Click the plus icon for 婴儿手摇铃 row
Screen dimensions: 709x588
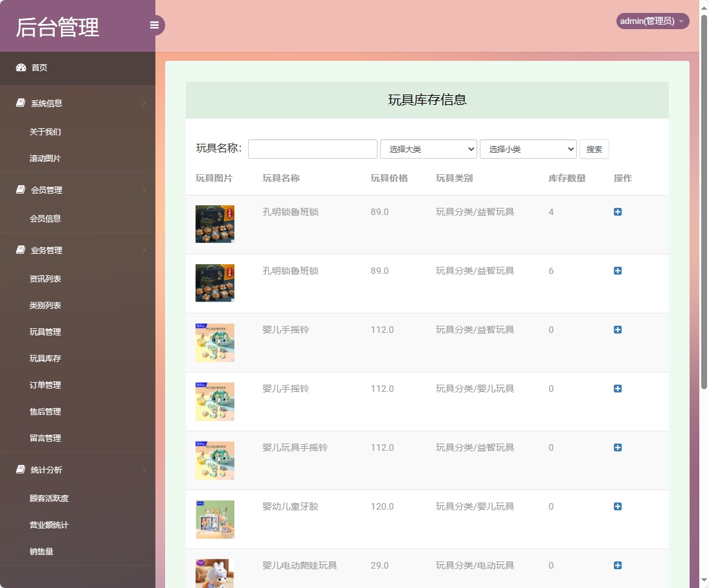(x=617, y=330)
